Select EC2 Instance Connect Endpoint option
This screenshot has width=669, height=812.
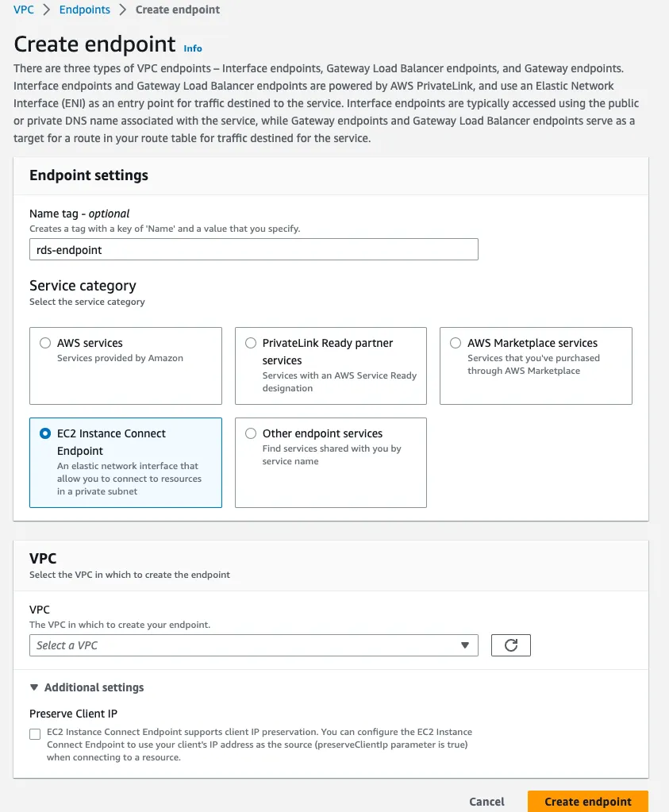pos(46,434)
